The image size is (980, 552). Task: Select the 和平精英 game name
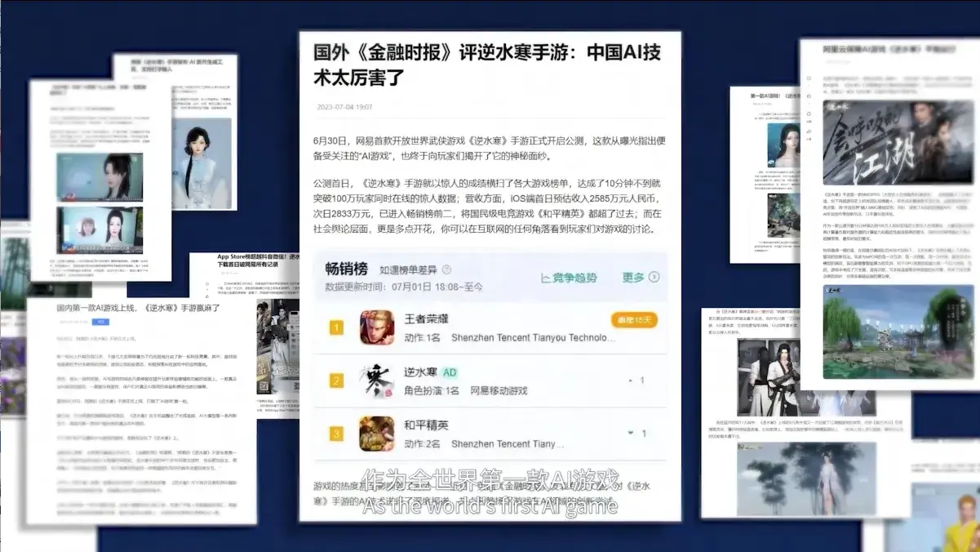pyautogui.click(x=426, y=425)
